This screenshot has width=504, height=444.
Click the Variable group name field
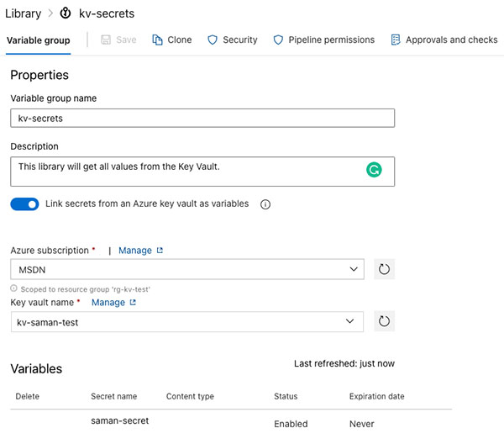(202, 119)
